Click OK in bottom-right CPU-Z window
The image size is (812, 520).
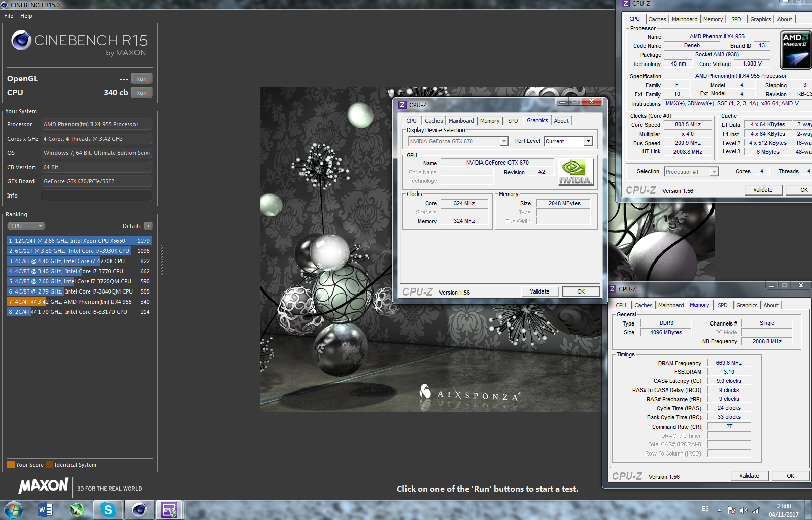click(x=790, y=476)
